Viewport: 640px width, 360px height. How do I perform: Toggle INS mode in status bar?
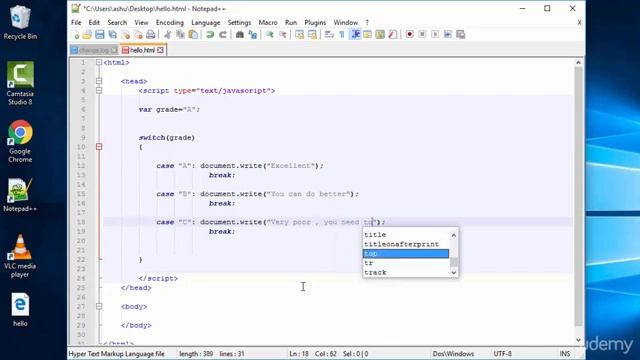point(565,354)
